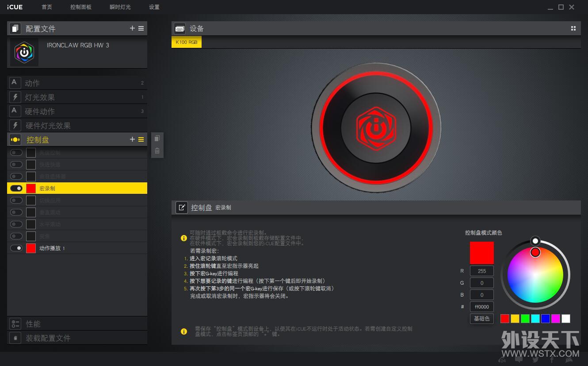Enable the 曲目选择器 mode switch

coord(16,176)
